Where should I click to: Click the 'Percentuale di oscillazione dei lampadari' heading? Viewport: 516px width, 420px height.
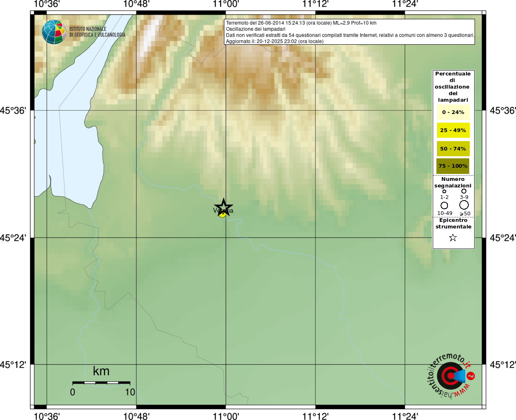[453, 87]
